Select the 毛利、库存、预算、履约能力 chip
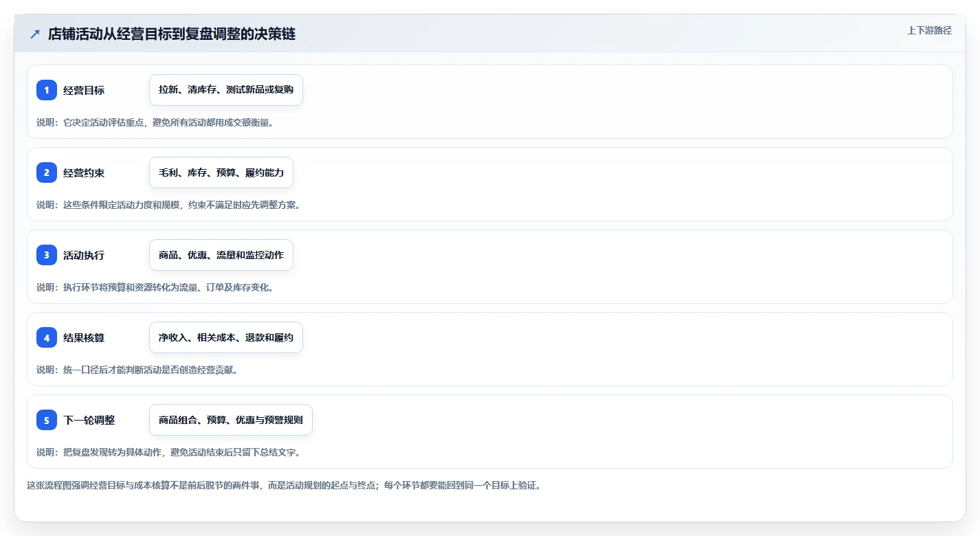 tap(221, 172)
